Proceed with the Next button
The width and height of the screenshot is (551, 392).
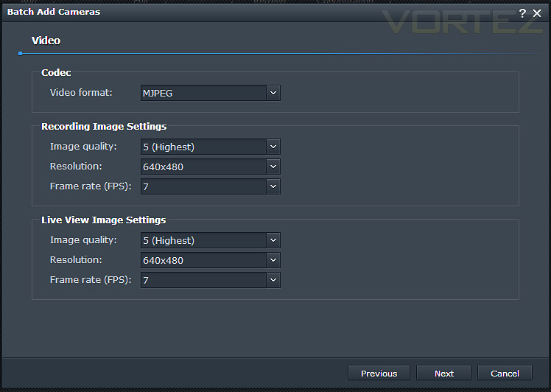pyautogui.click(x=444, y=373)
